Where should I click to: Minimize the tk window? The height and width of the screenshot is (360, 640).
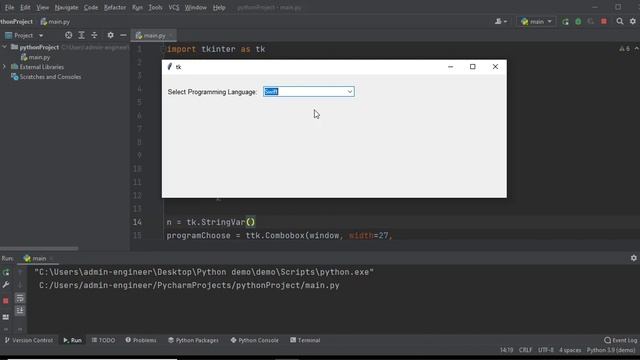click(x=450, y=67)
